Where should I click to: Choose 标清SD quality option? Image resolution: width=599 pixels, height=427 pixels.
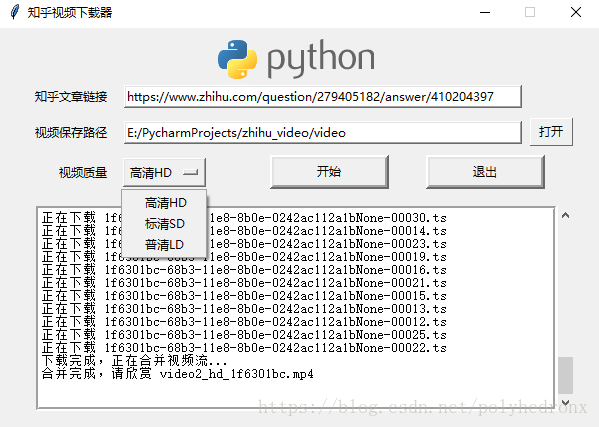165,224
